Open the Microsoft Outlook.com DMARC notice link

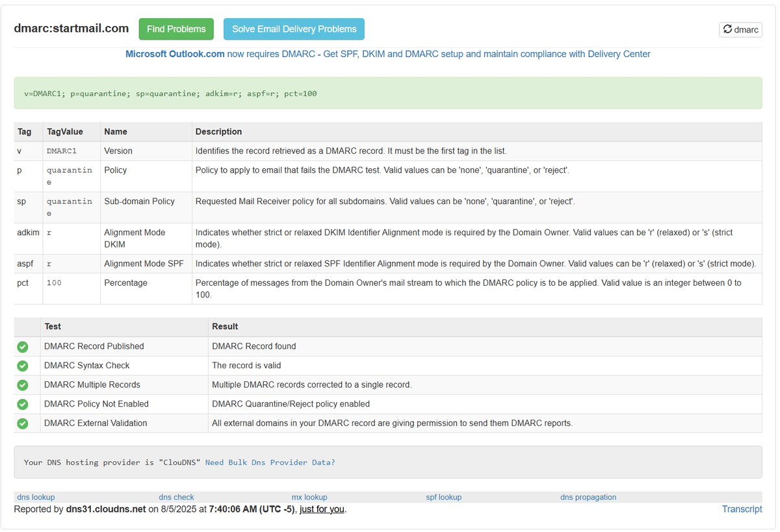388,54
